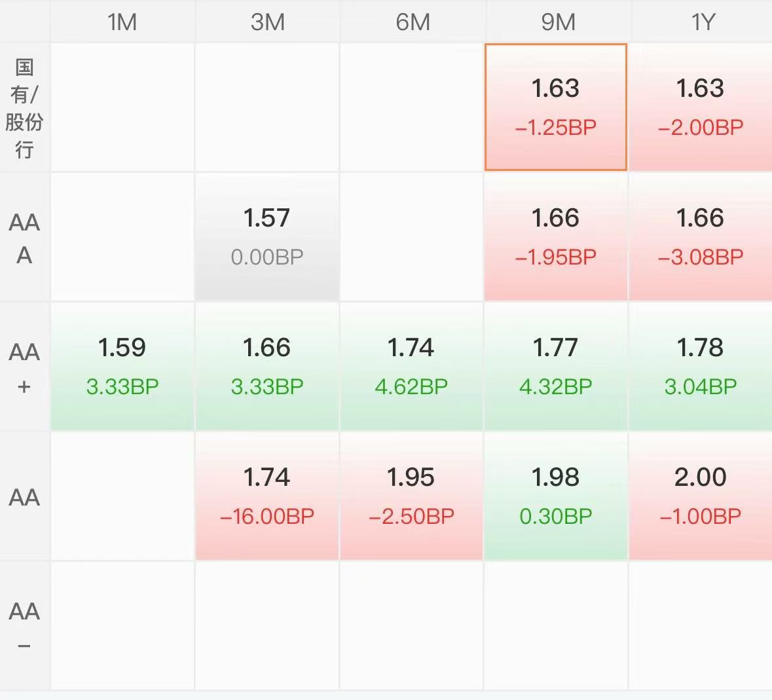This screenshot has height=700, width=772.
Task: Select the AAA 1Y cell with -3.08BP
Action: tap(701, 237)
